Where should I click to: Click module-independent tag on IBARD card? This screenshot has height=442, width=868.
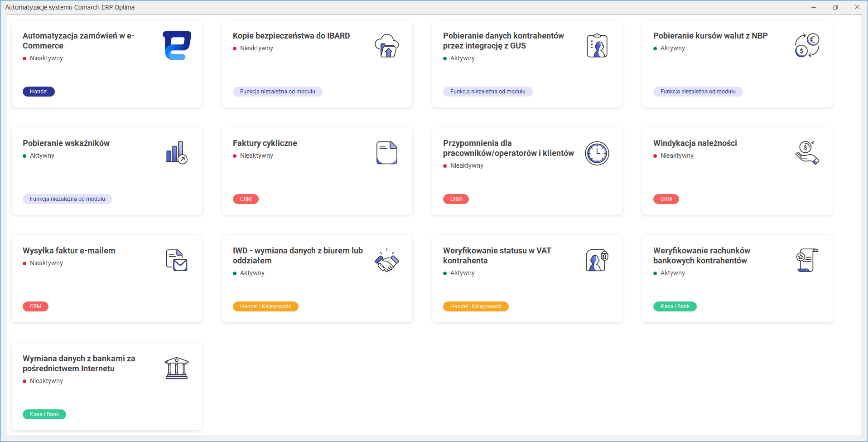[x=278, y=92]
